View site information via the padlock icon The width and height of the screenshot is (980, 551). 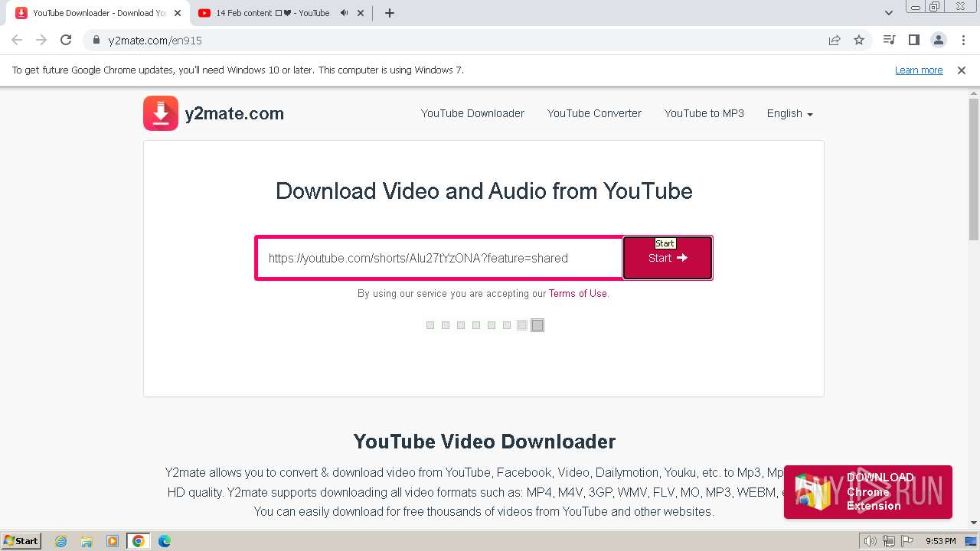point(96,40)
